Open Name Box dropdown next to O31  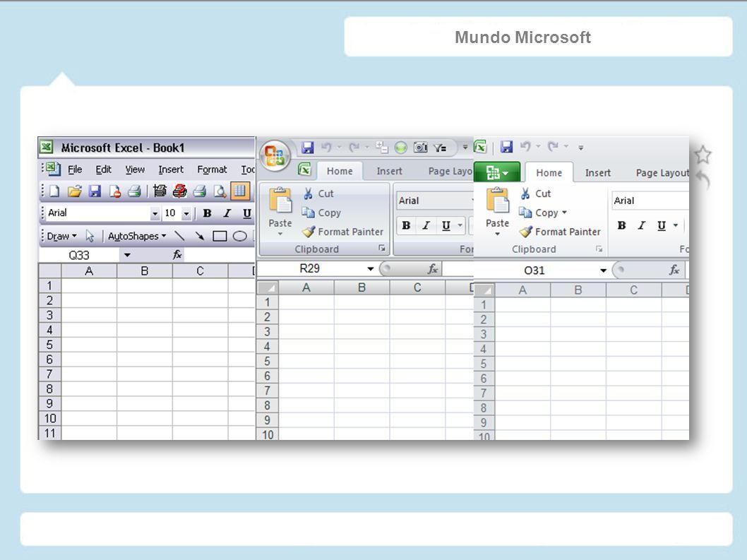[x=603, y=270]
